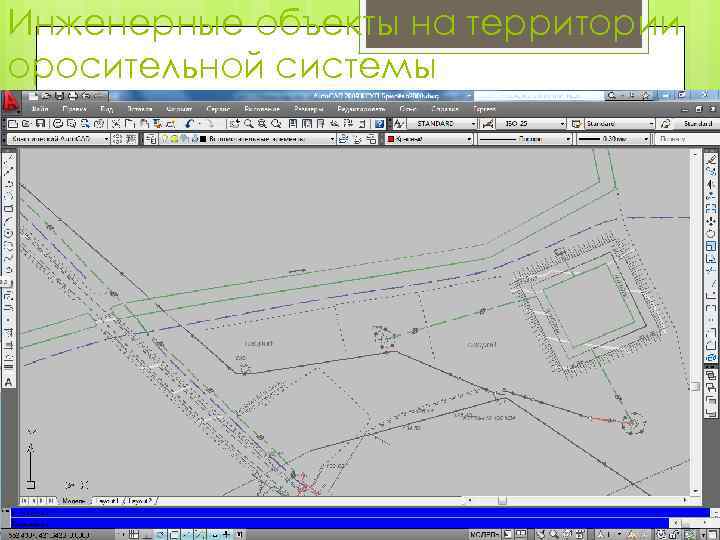
Task: Toggle the МОДЕЛЬ model/paper space button
Action: 484,534
